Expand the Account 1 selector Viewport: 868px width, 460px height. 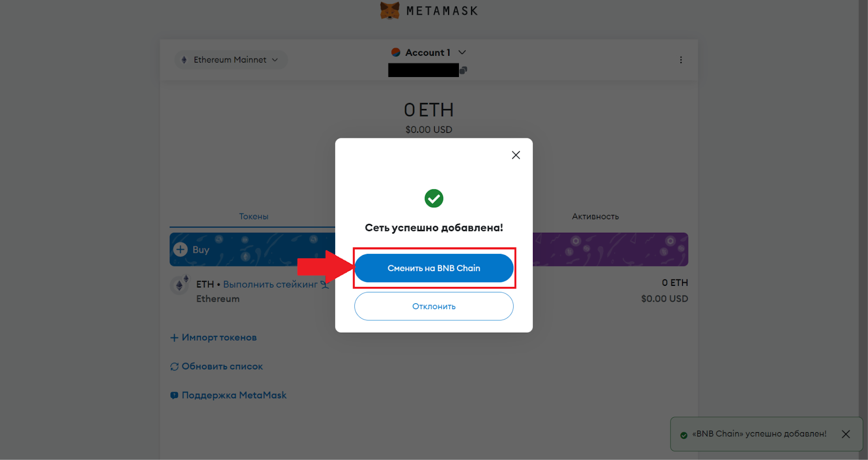[x=462, y=53]
